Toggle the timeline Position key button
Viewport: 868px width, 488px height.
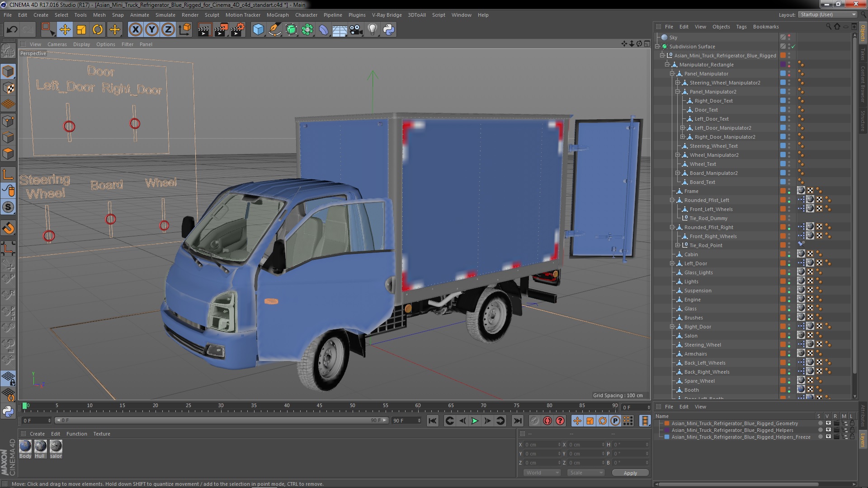click(577, 421)
